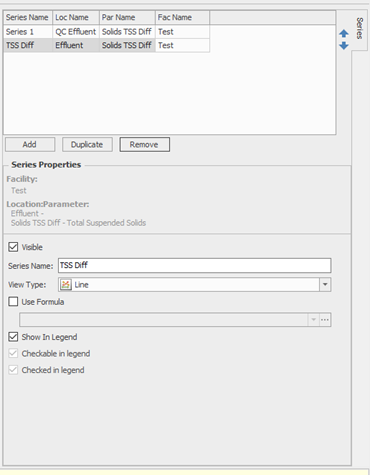The height and width of the screenshot is (475, 370).
Task: Toggle Show In Legend checkbox
Action: coord(13,337)
